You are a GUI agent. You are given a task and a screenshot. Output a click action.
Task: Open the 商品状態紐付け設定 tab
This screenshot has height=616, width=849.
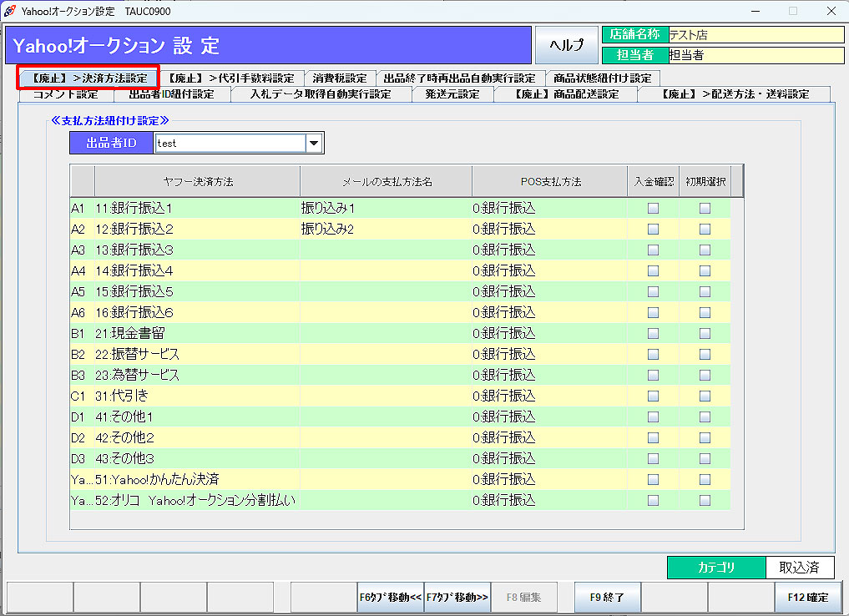pos(602,78)
